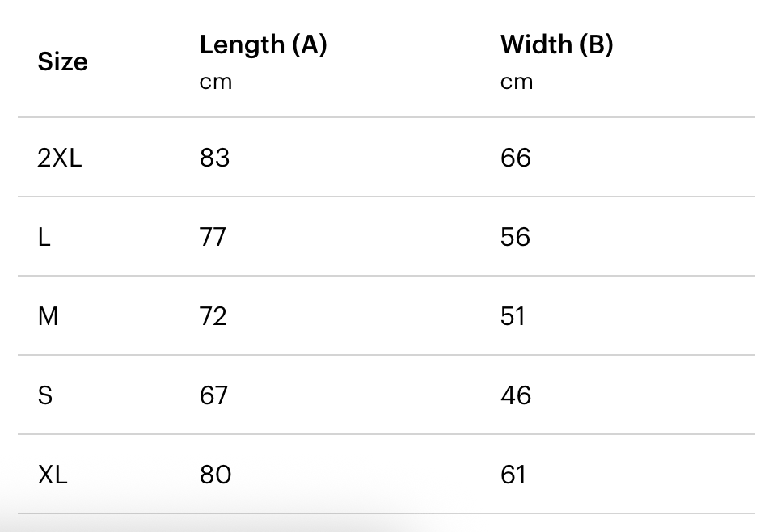Select the Length (A) column header

point(263,45)
